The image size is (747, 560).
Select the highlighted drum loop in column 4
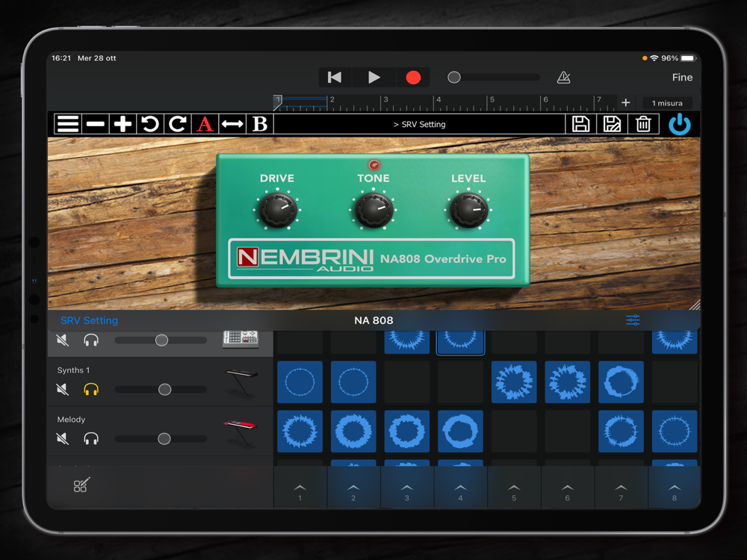point(460,343)
